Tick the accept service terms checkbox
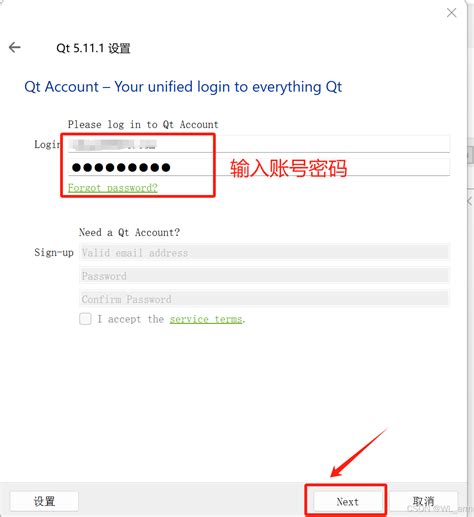Screen dimensions: 474x517 (x=85, y=319)
